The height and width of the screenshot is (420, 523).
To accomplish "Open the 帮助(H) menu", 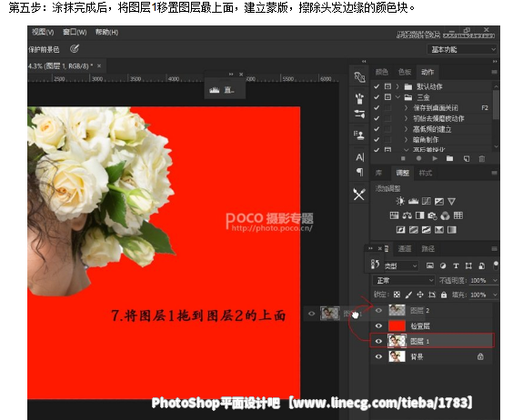I will (x=106, y=32).
